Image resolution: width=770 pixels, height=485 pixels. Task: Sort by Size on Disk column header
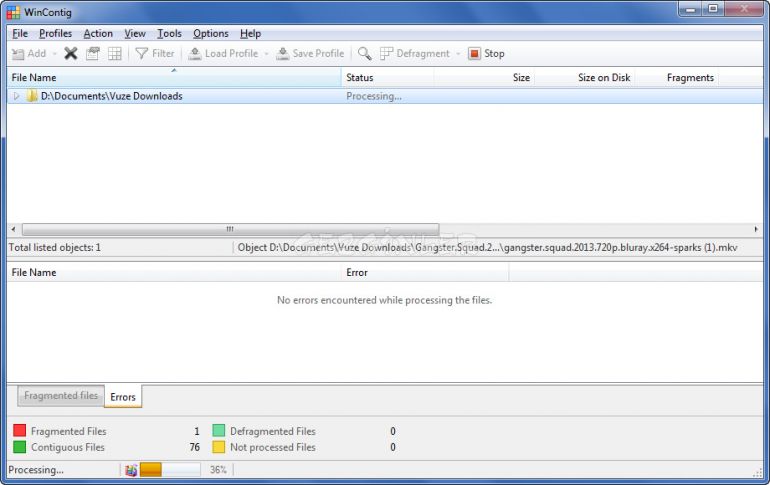[x=585, y=78]
